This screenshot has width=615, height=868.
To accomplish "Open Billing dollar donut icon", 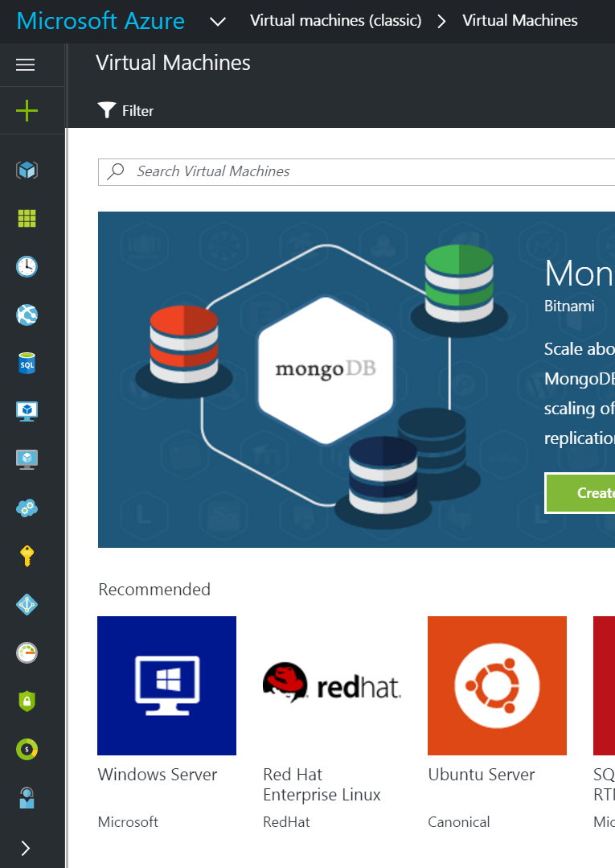I will tap(27, 749).
